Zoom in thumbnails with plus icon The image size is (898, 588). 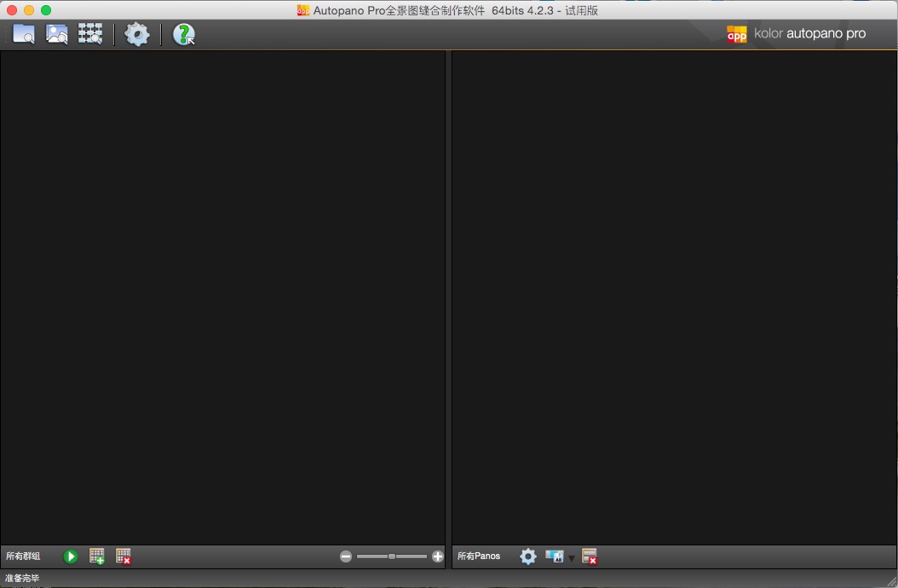(438, 556)
